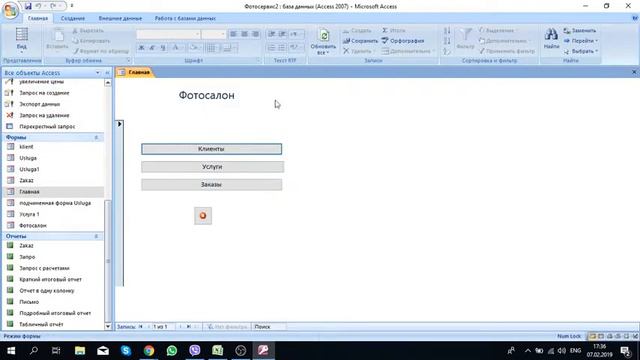Open Chrome from taskbar
This screenshot has height=360, width=640.
click(x=149, y=351)
